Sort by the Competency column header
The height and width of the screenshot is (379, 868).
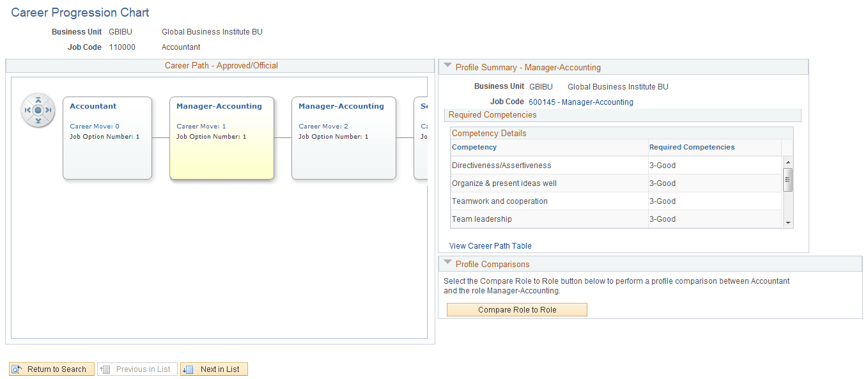pyautogui.click(x=474, y=147)
